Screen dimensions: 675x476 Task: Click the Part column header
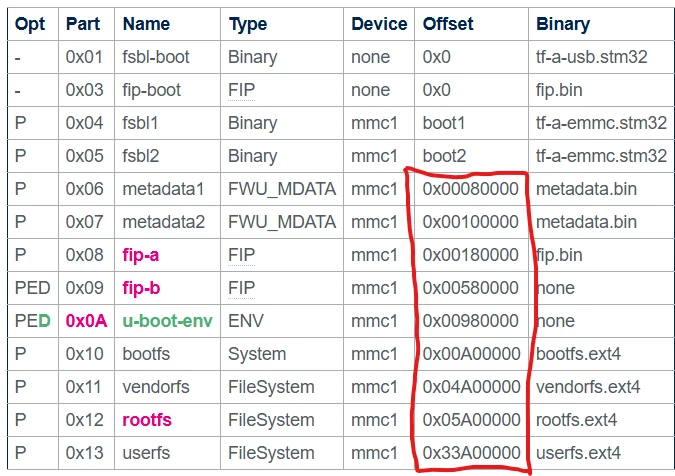tap(83, 24)
